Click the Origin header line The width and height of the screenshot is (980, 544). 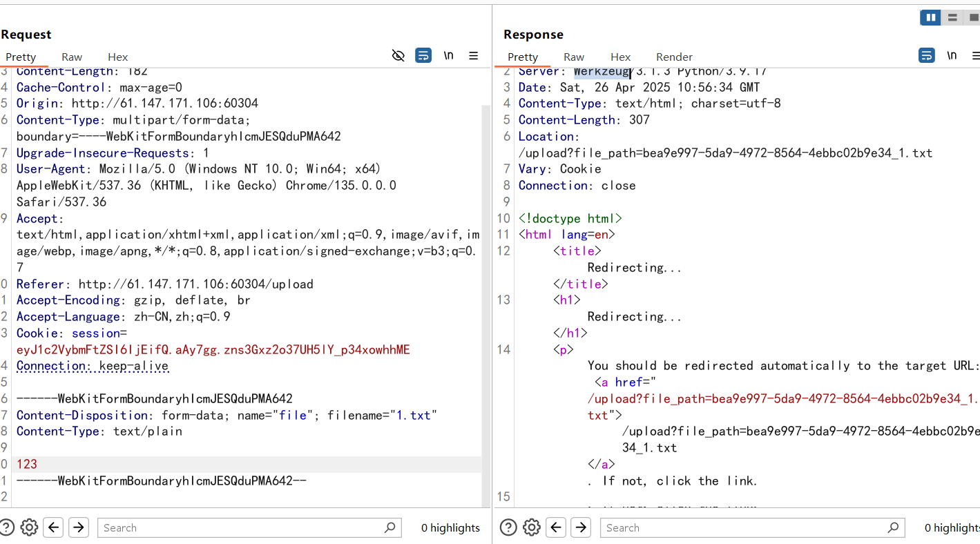click(137, 104)
